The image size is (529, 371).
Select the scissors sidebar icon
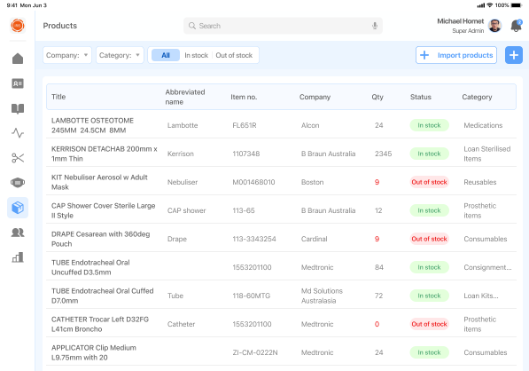pyautogui.click(x=18, y=158)
